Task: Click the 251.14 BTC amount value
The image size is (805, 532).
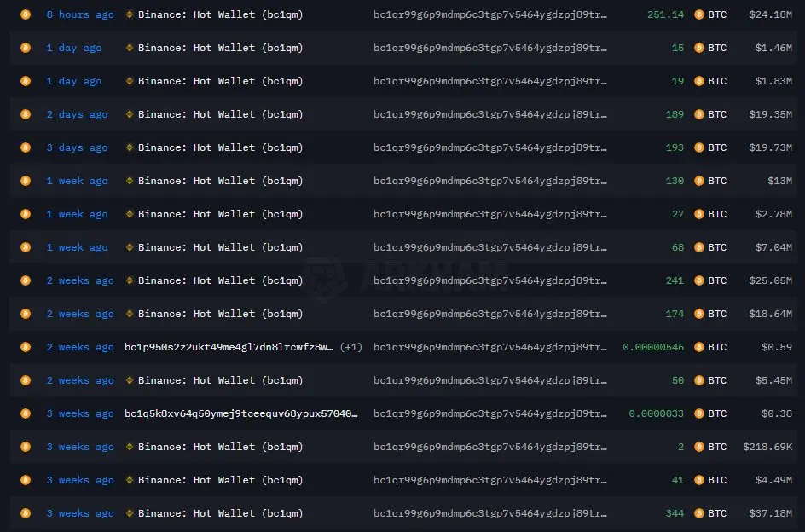Action: click(x=665, y=14)
